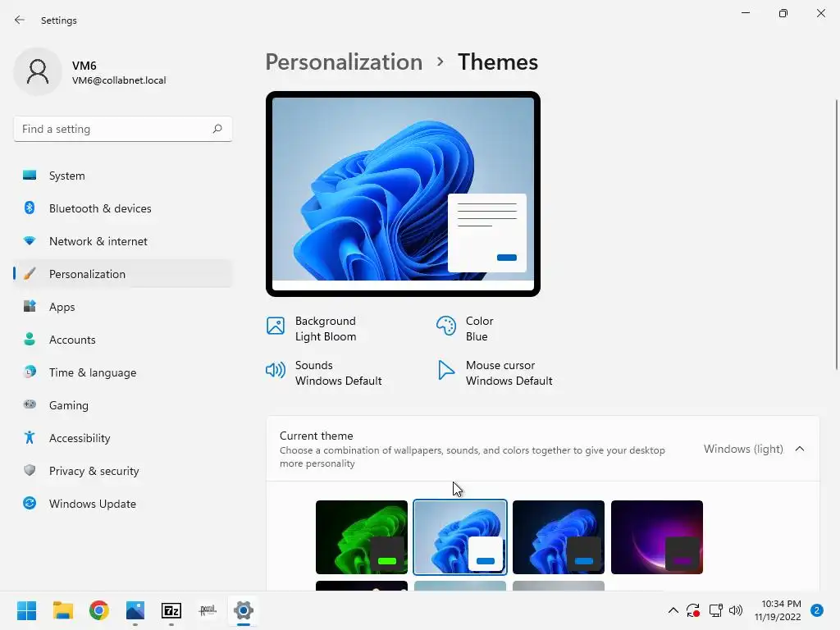
Task: Open Accessibility settings
Action: pyautogui.click(x=123, y=438)
